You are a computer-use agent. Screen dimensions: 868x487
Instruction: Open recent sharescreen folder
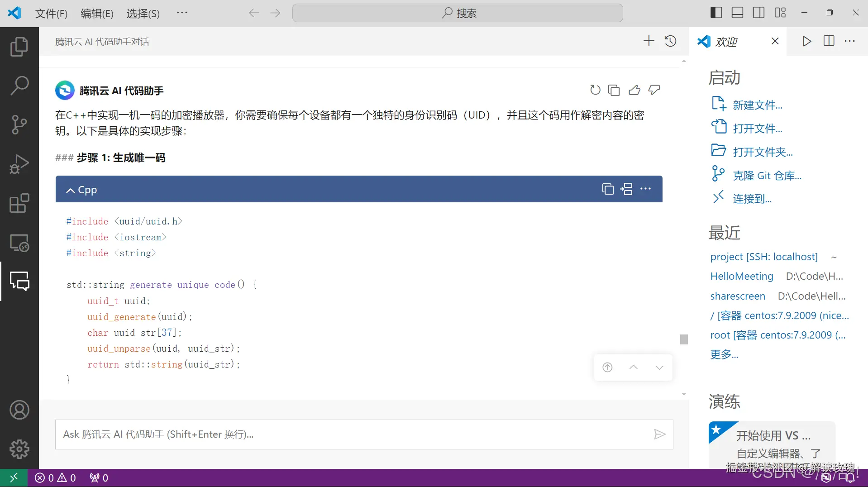(738, 296)
